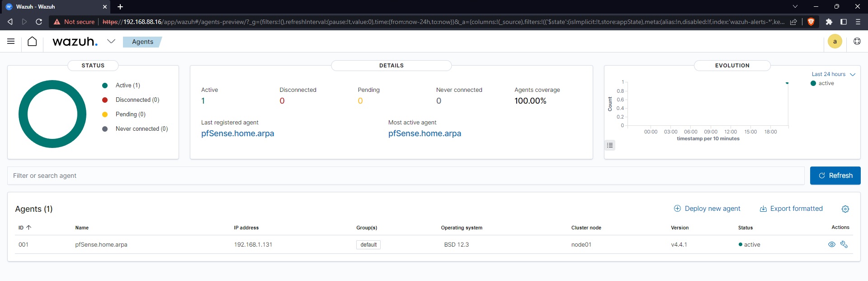Viewport: 868px width, 281px height.
Task: Open the Brave Shields lion icon
Action: click(811, 22)
